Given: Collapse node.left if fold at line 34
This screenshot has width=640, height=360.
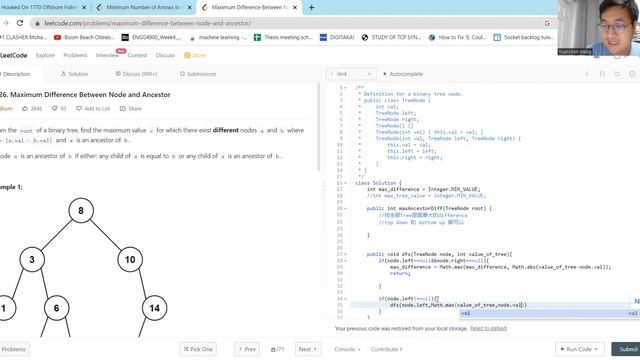Looking at the screenshot, I should [345, 299].
